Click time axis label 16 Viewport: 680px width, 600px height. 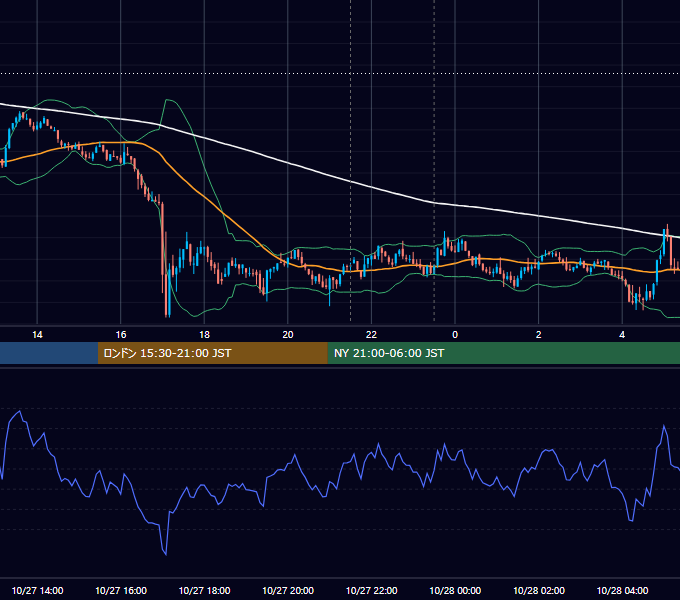click(x=121, y=334)
